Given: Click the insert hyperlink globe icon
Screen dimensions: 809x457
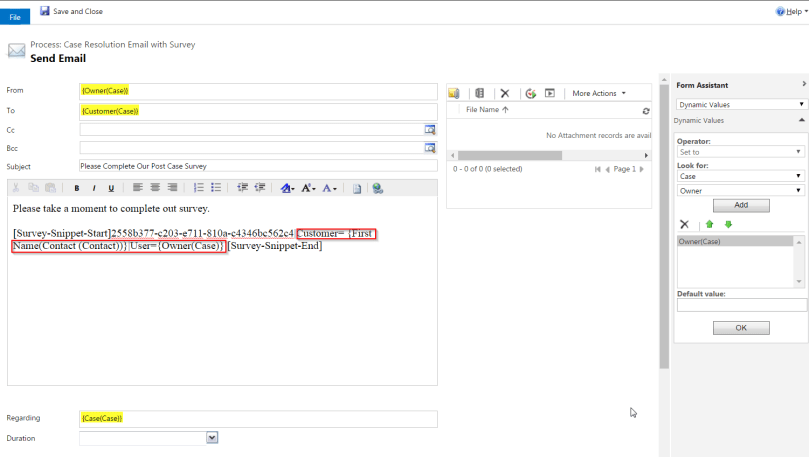Looking at the screenshot, I should coord(377,188).
